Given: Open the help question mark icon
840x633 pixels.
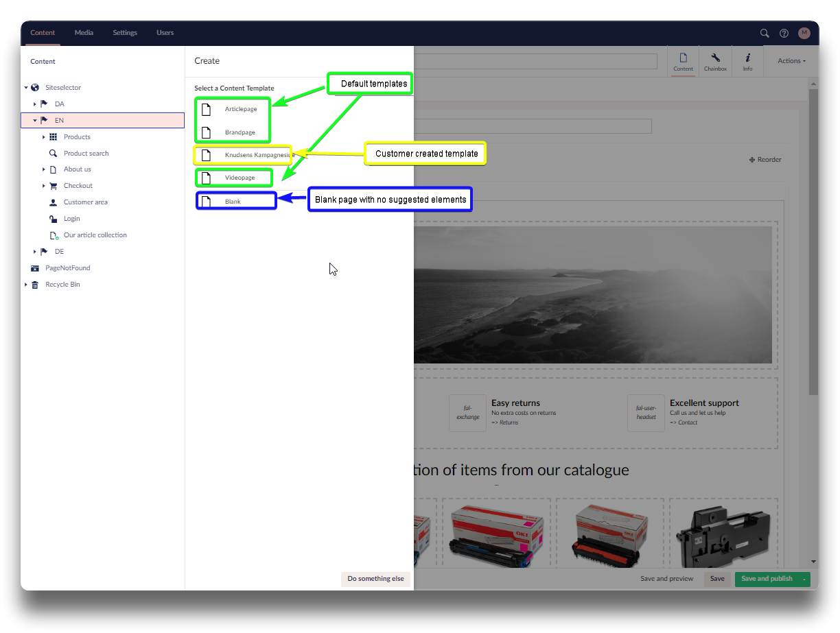Looking at the screenshot, I should coord(784,33).
